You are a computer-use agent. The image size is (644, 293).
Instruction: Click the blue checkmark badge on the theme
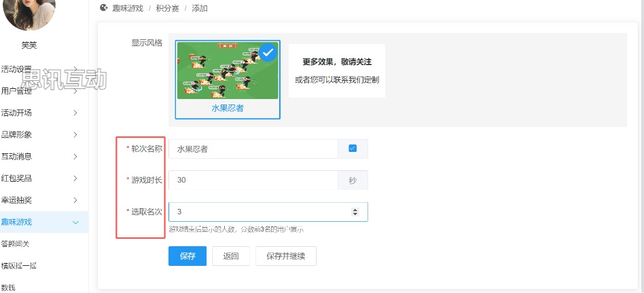coord(268,52)
